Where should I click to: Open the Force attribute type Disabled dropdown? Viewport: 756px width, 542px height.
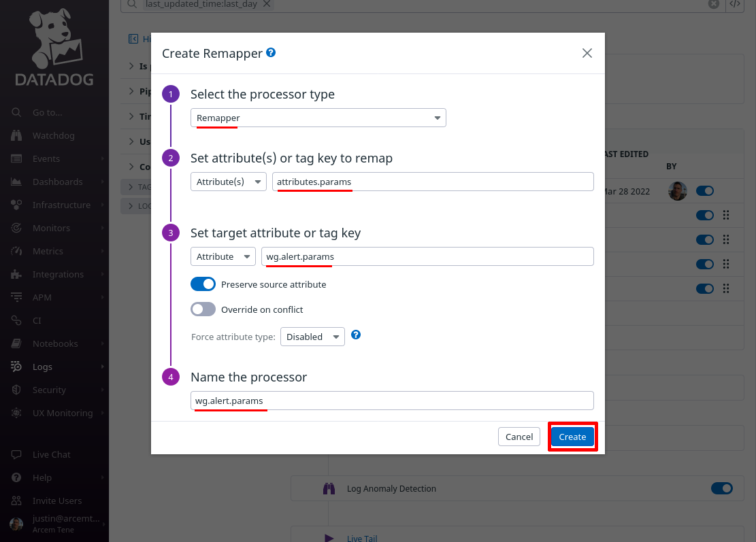pyautogui.click(x=312, y=337)
